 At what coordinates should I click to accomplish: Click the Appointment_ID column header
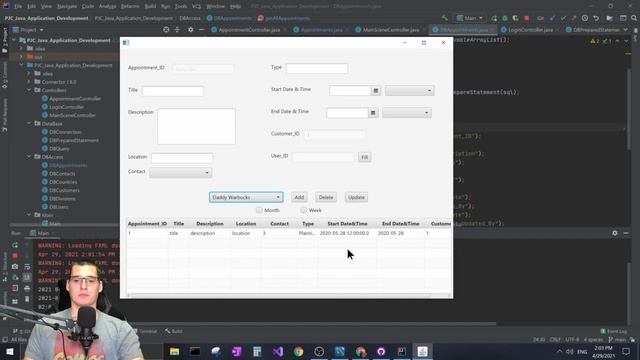[x=147, y=224]
